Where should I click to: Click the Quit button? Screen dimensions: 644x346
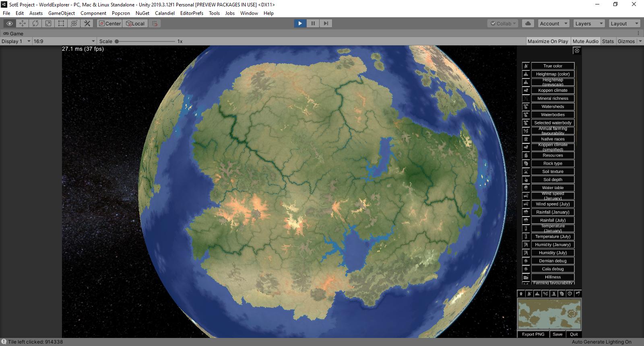click(574, 334)
